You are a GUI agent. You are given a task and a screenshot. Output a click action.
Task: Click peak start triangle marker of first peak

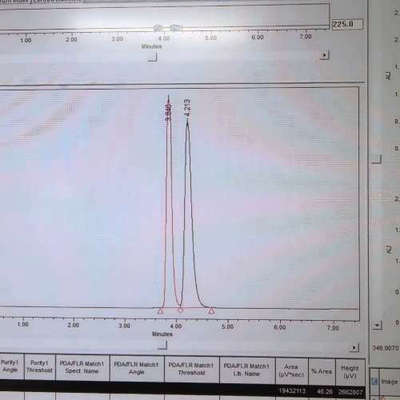pyautogui.click(x=160, y=311)
